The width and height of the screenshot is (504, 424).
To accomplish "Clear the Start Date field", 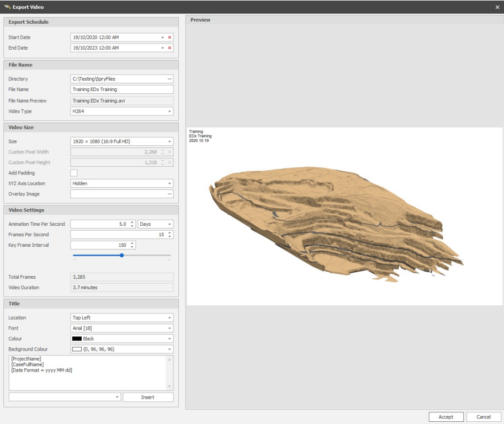I will click(168, 37).
